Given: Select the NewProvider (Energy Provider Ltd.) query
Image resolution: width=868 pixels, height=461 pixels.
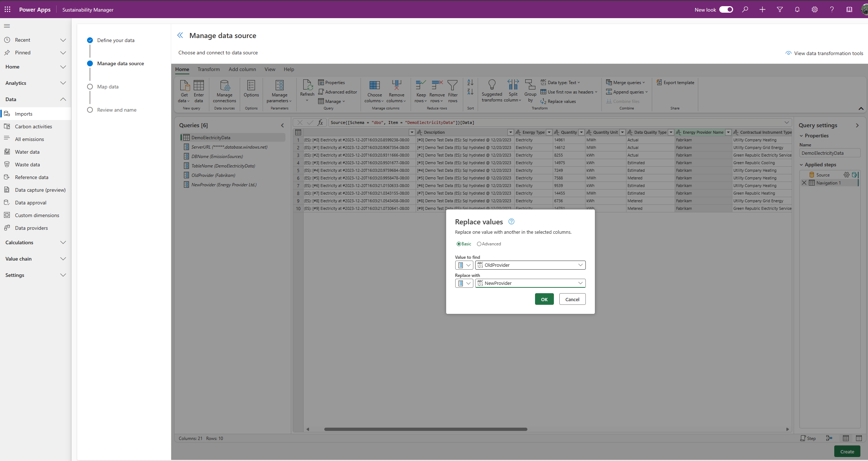Looking at the screenshot, I should (224, 185).
